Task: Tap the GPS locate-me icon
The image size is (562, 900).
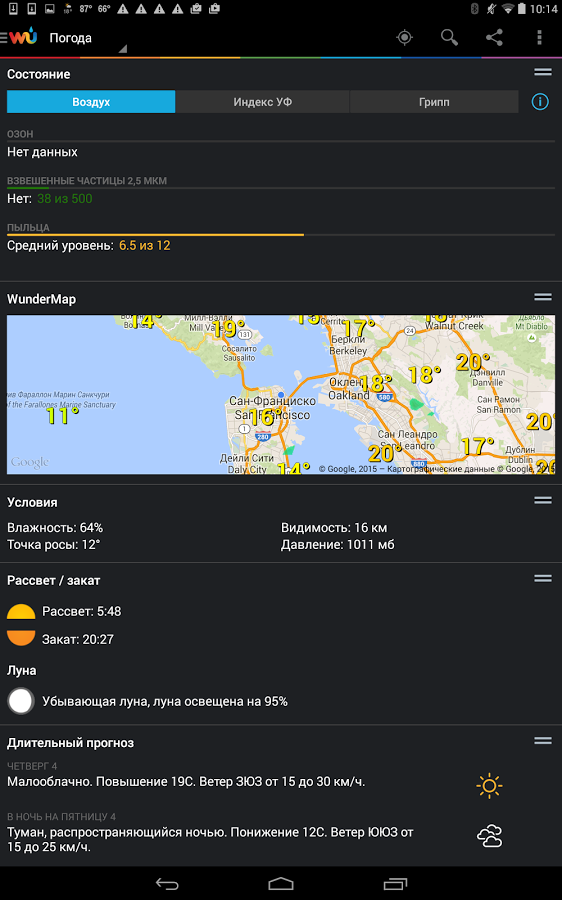Action: pyautogui.click(x=405, y=38)
